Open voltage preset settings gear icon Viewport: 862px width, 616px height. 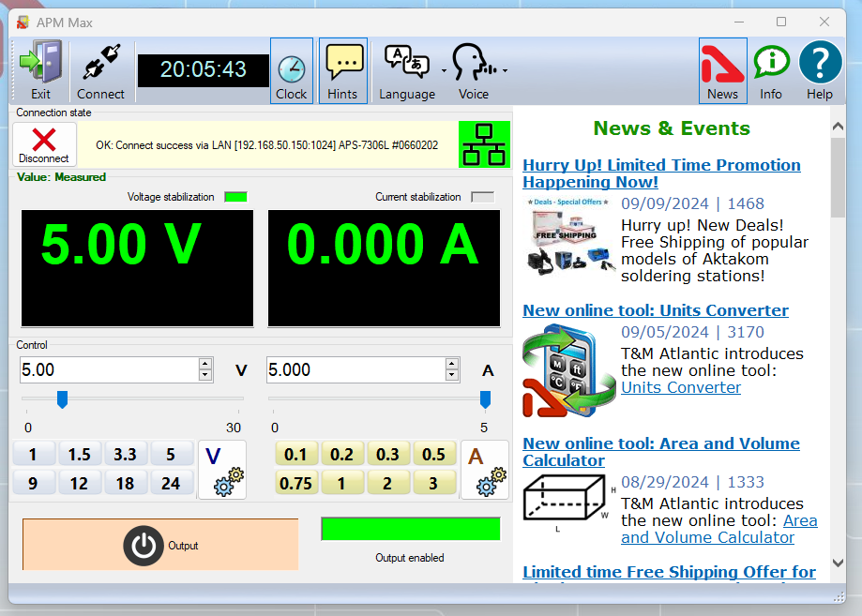click(222, 470)
